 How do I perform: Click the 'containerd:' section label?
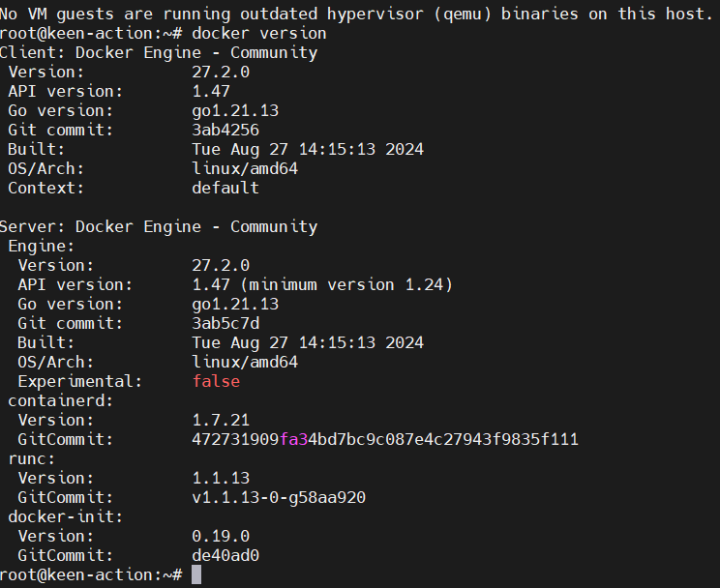pyautogui.click(x=61, y=400)
